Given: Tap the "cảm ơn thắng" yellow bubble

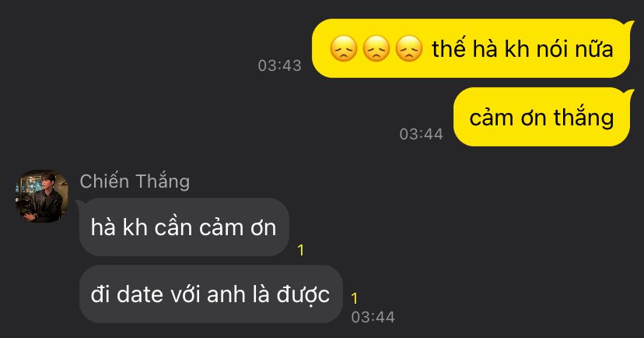Looking at the screenshot, I should [543, 117].
